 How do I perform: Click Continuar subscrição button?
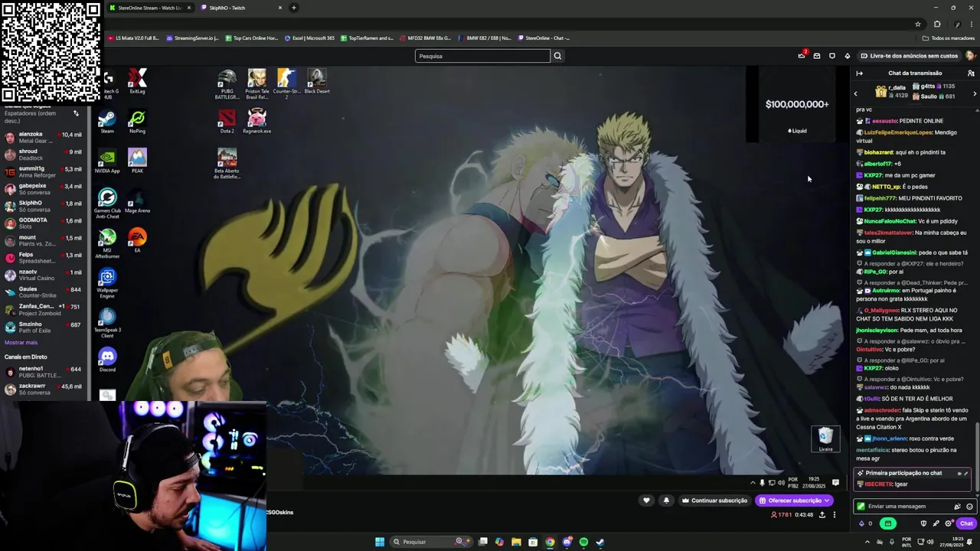714,500
